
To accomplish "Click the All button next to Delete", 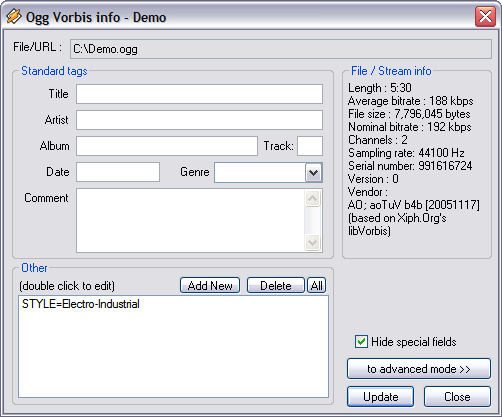I will [316, 285].
